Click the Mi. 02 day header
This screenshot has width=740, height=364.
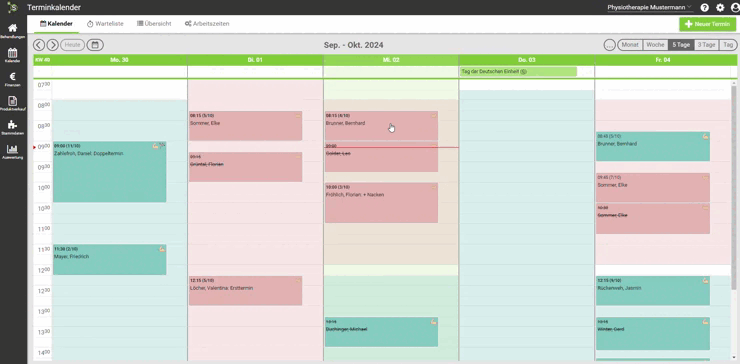point(391,60)
